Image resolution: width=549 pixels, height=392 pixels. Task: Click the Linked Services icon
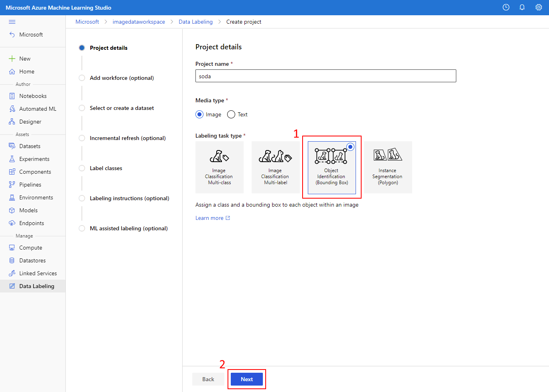12,273
